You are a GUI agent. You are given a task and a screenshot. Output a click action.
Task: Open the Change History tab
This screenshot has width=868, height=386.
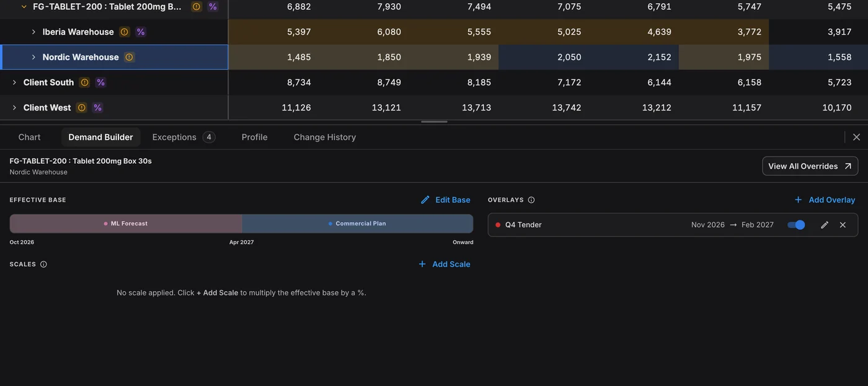pyautogui.click(x=325, y=137)
